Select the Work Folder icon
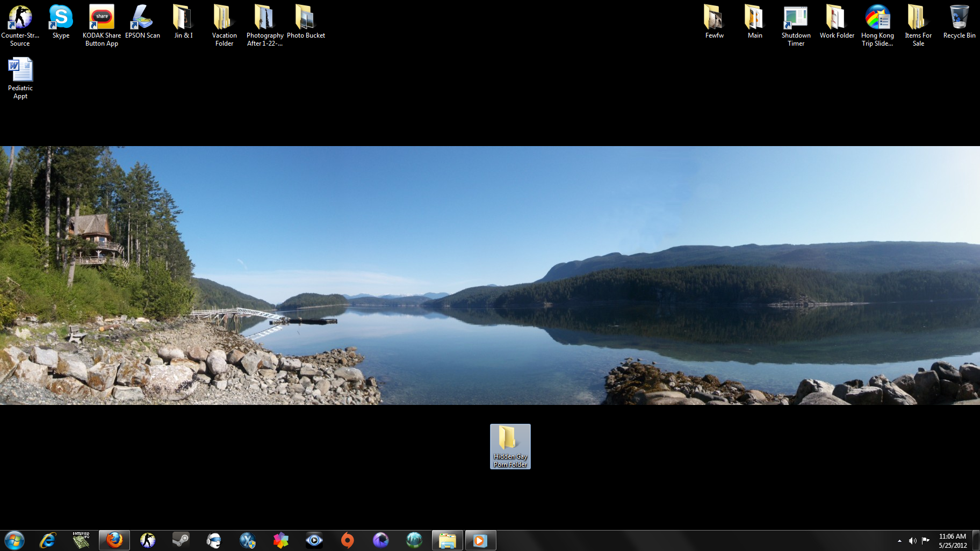 coord(837,22)
